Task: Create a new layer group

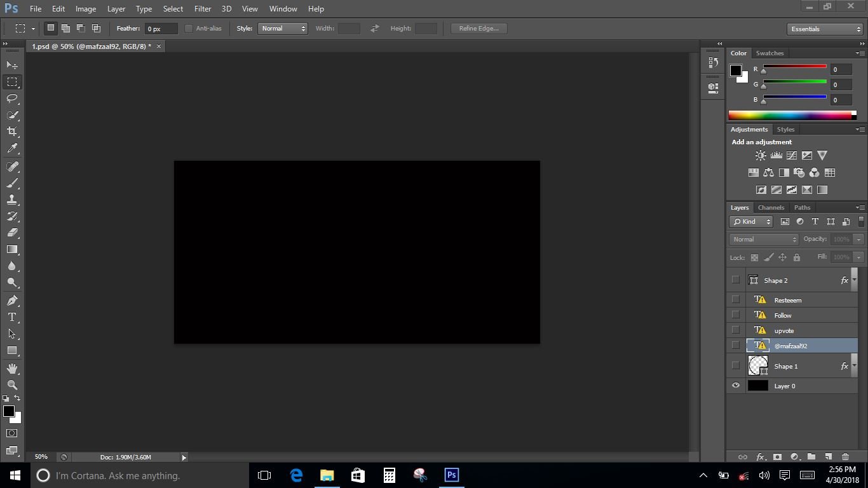Action: point(811,457)
